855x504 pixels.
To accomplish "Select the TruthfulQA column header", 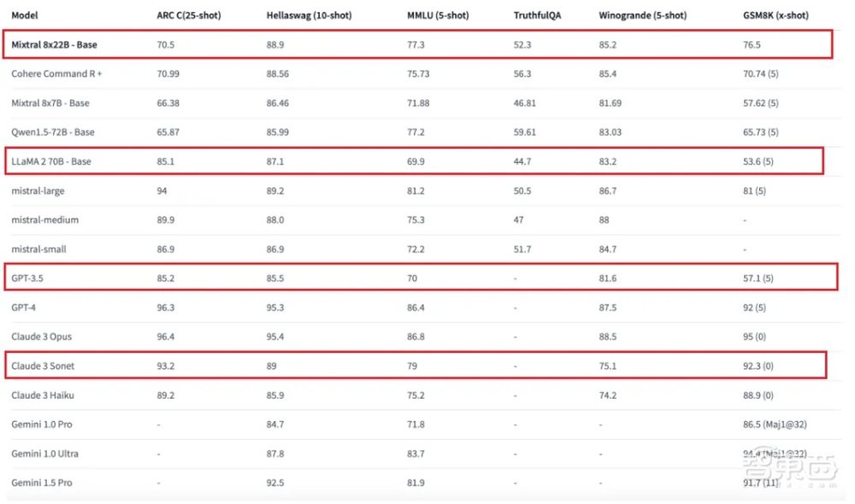I will tap(539, 15).
